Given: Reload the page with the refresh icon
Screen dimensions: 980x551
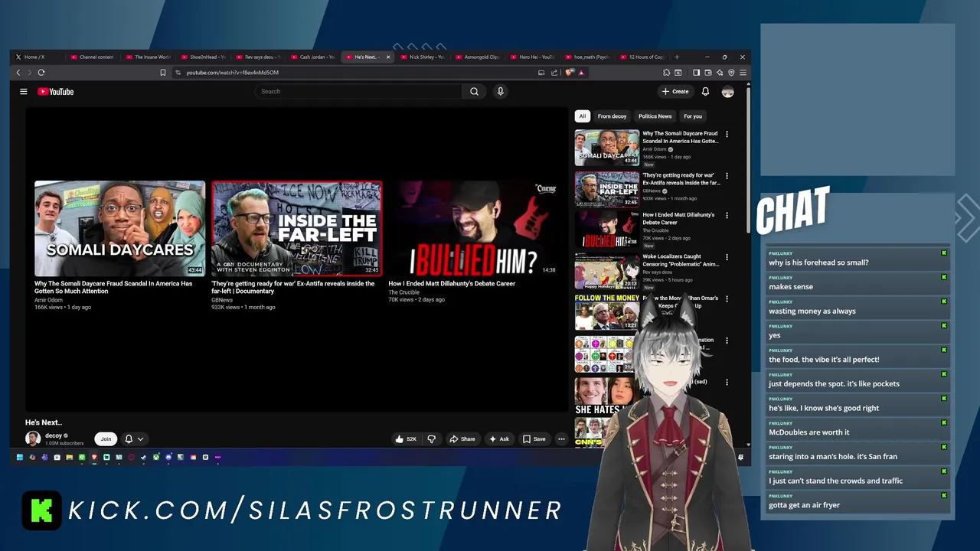Looking at the screenshot, I should 41,73.
